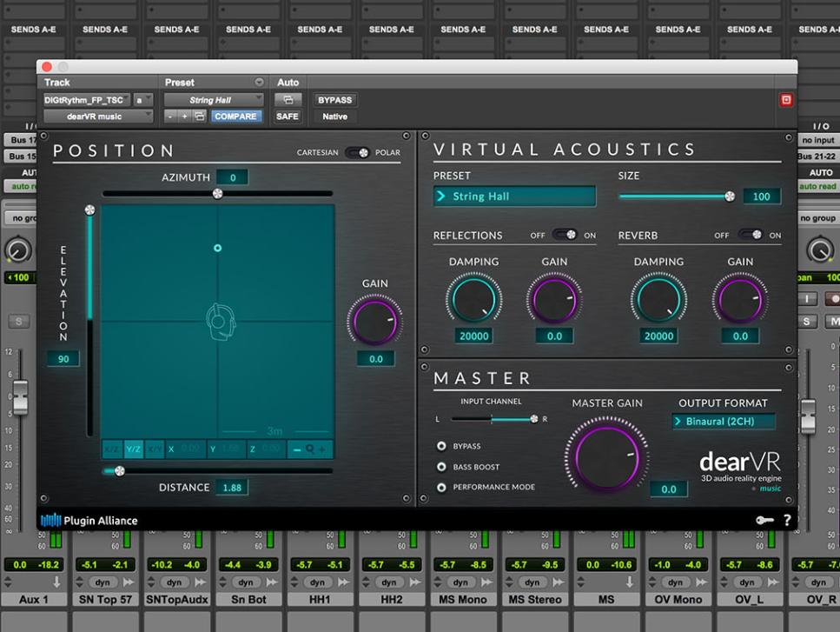Click the preset settings copy icon next to COMPARE
The height and width of the screenshot is (632, 840).
coord(200,116)
